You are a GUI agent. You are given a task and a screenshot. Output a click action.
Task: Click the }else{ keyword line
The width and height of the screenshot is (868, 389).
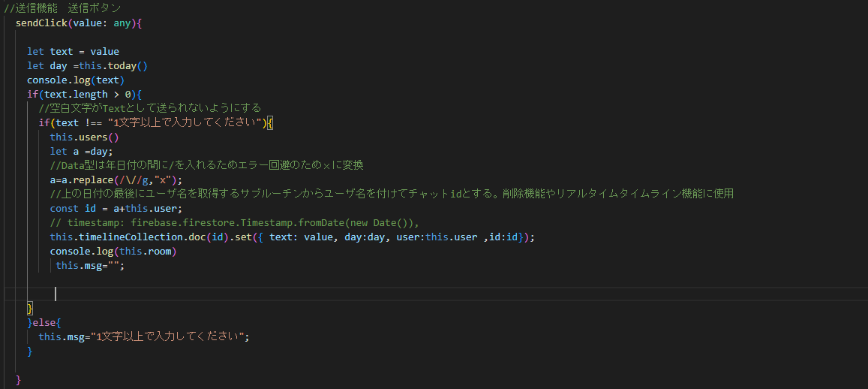[44, 322]
